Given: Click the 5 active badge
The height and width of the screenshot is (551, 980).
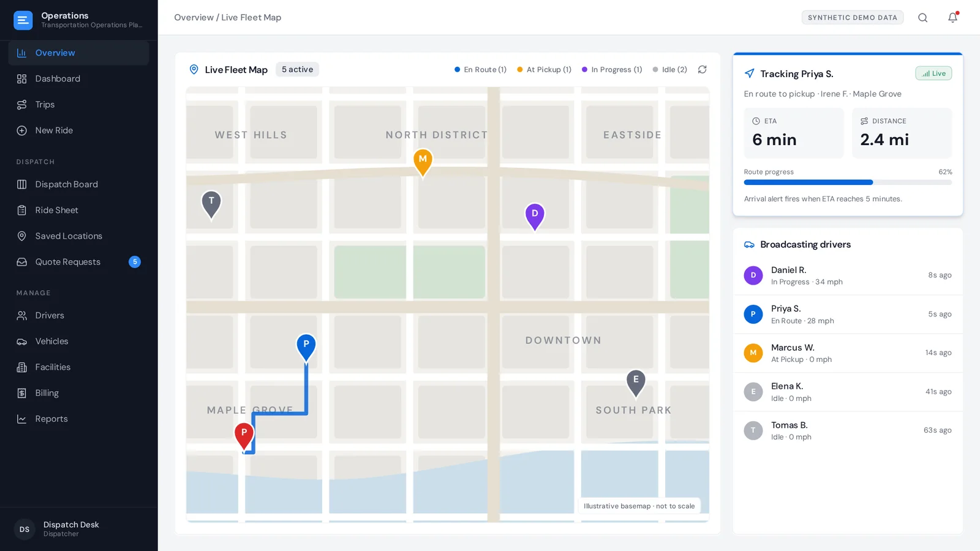Looking at the screenshot, I should point(297,70).
